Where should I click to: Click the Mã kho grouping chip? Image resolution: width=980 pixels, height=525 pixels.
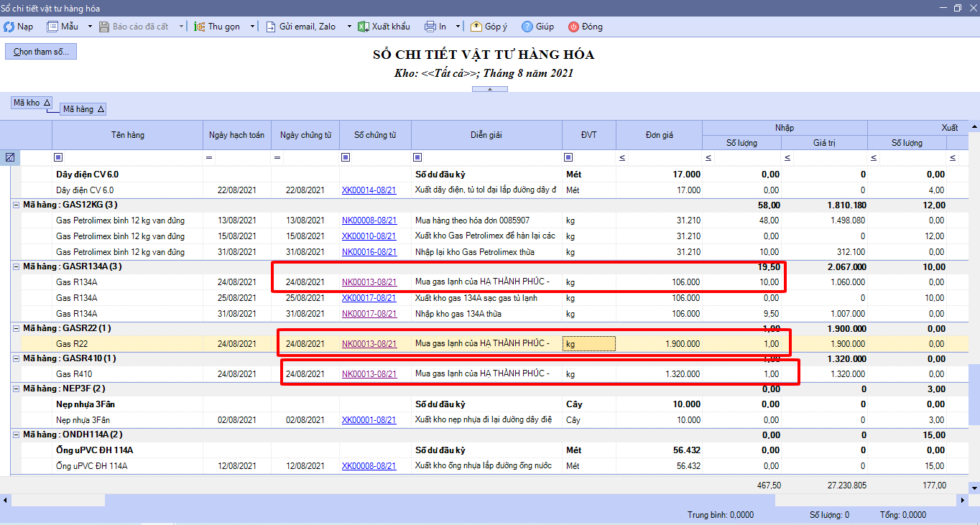[x=32, y=103]
